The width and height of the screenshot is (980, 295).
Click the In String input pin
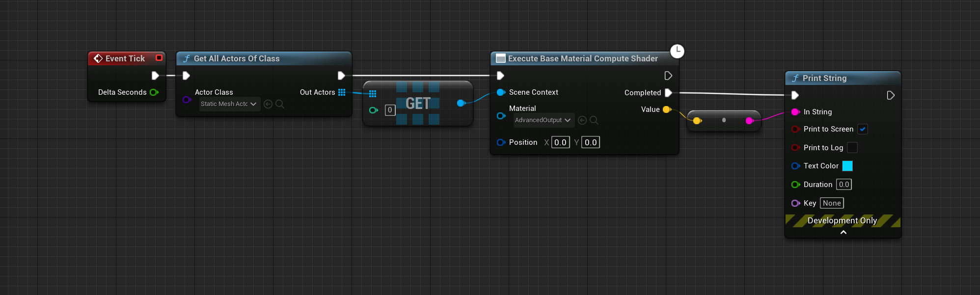tap(796, 112)
